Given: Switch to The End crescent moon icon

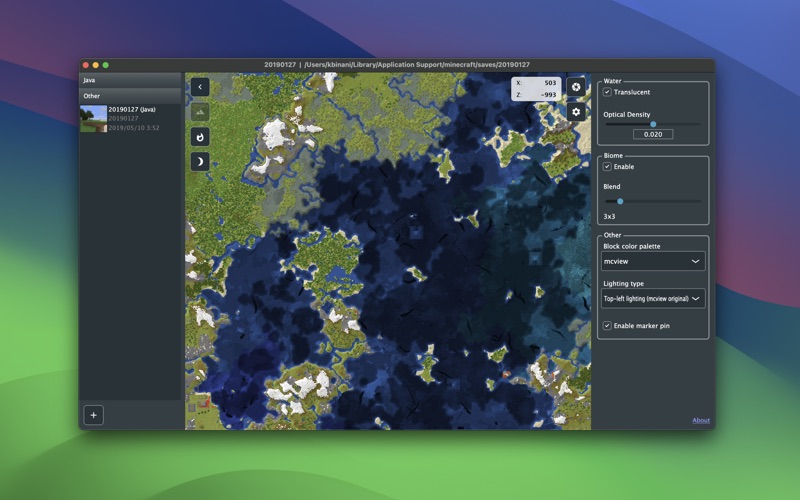Looking at the screenshot, I should [200, 162].
